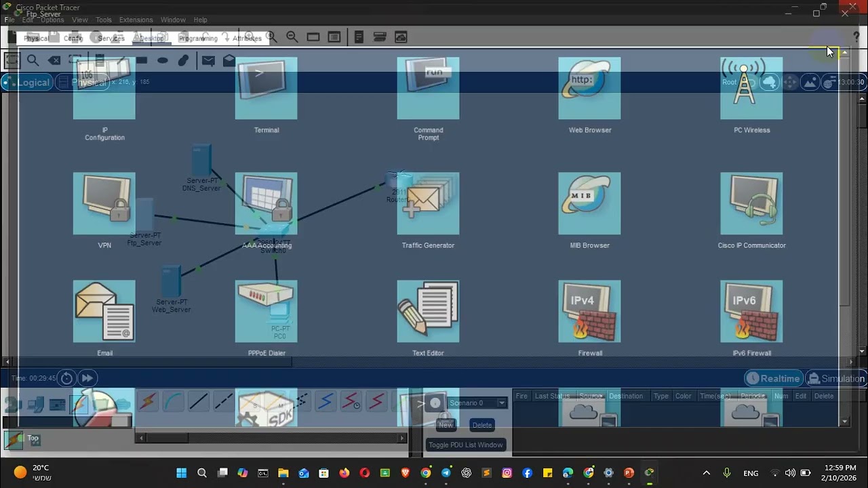Image resolution: width=868 pixels, height=488 pixels.
Task: Open File Explorer from the taskbar
Action: click(x=283, y=473)
